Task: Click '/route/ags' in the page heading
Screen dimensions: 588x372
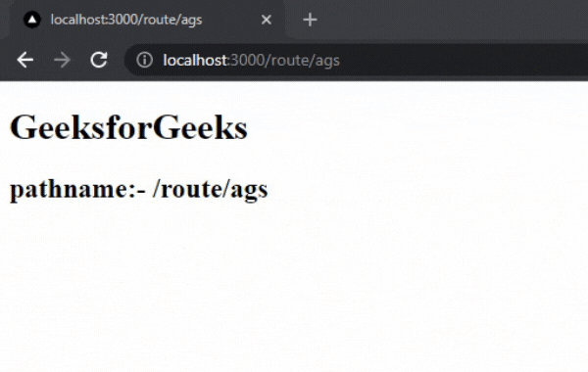Action: tap(210, 189)
